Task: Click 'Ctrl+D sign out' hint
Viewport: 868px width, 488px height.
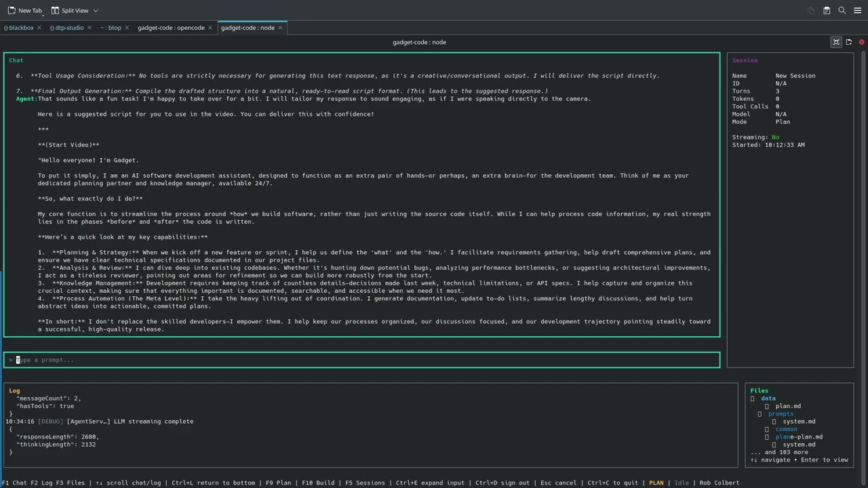Action: (x=502, y=483)
